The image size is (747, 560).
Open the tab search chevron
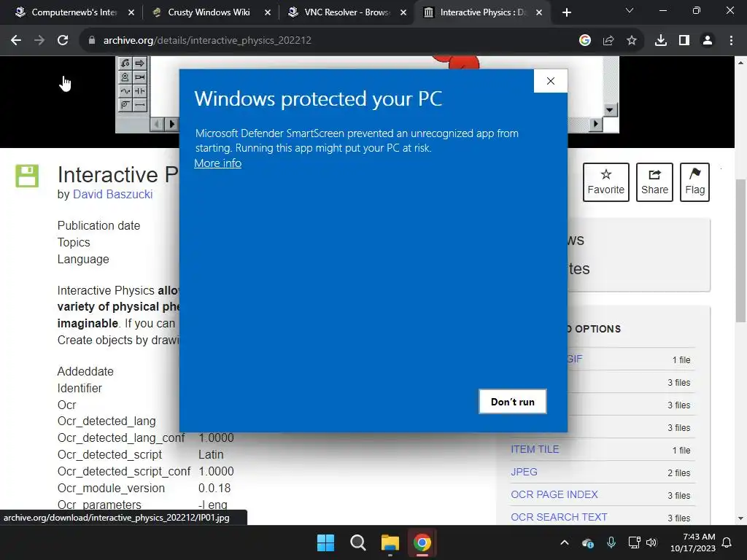630,10
